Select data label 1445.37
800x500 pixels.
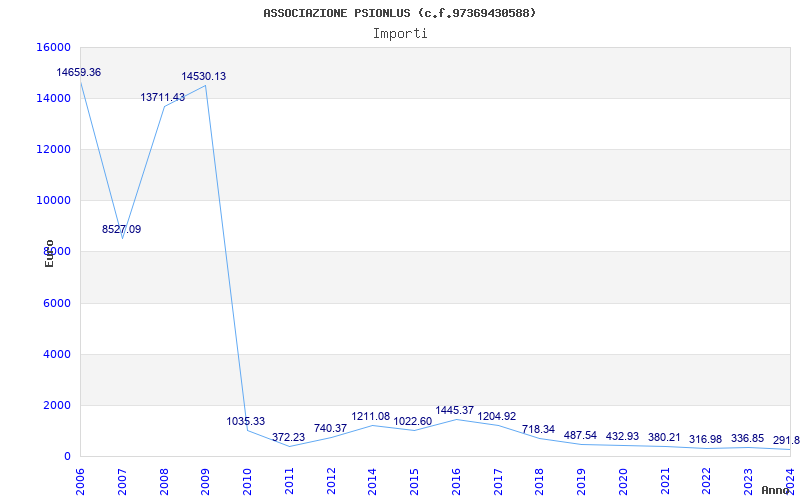(455, 410)
